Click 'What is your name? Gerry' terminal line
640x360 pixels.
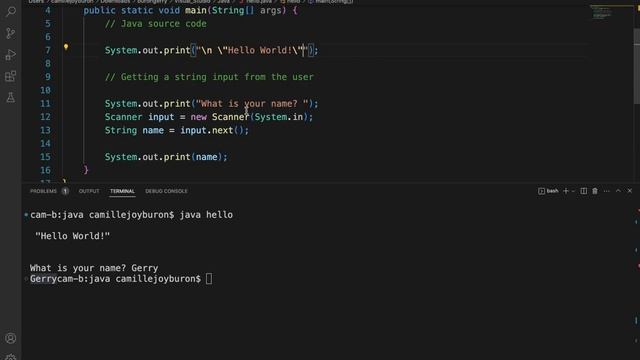coord(94,268)
